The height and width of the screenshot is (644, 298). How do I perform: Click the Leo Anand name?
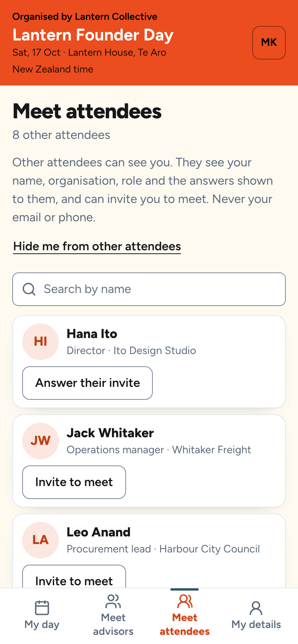coord(99,532)
